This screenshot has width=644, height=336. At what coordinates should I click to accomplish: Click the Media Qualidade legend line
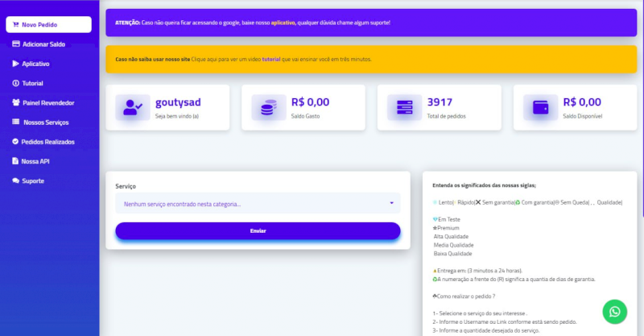[453, 245]
